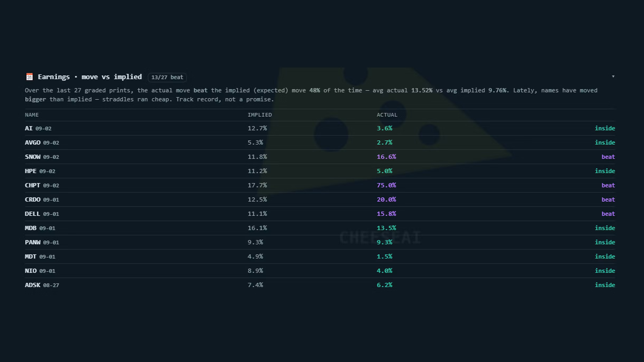Click the inside result in HPE row

(605, 171)
